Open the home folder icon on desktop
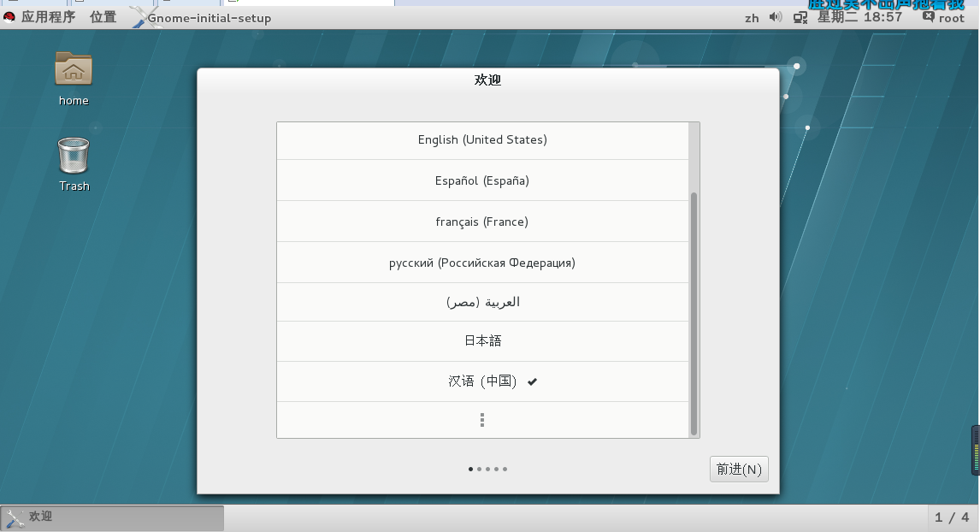Screen dimensions: 980x532 pos(74,68)
